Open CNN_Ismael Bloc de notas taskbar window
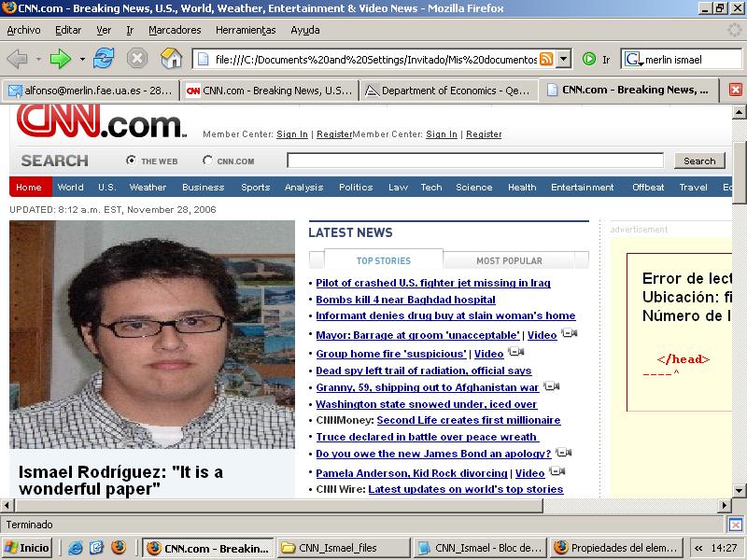747x560 pixels. 480,548
